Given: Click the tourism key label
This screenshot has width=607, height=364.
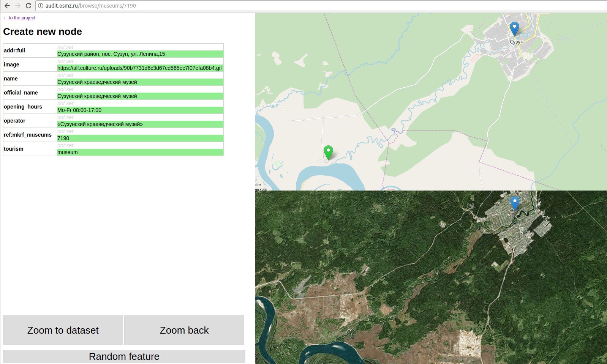Looking at the screenshot, I should [x=14, y=149].
